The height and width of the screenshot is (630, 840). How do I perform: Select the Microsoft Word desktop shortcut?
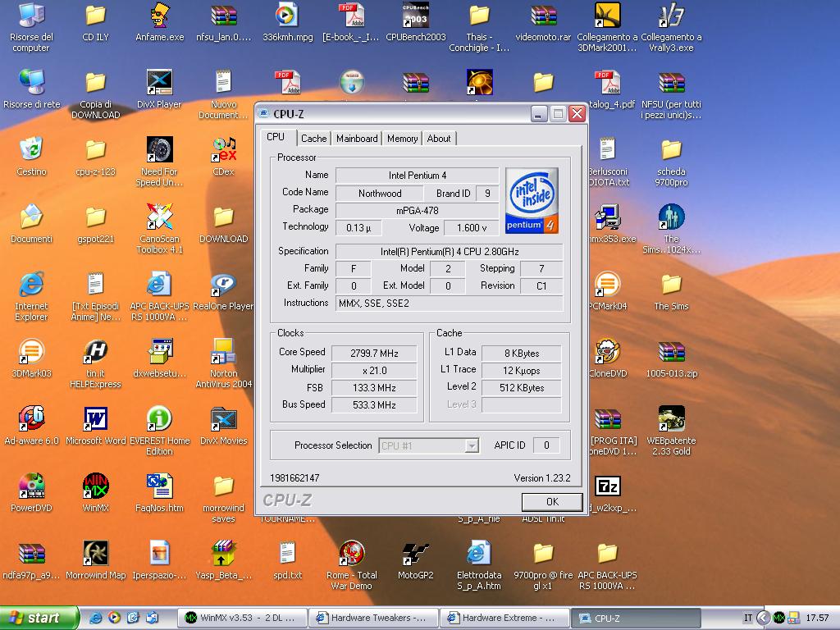coord(95,426)
